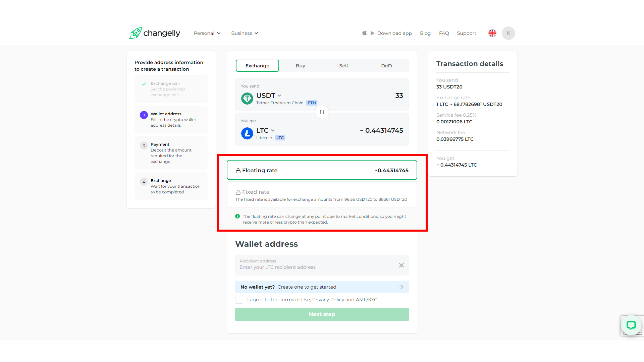Click the You get amount field
The image size is (644, 362).
coord(381,130)
